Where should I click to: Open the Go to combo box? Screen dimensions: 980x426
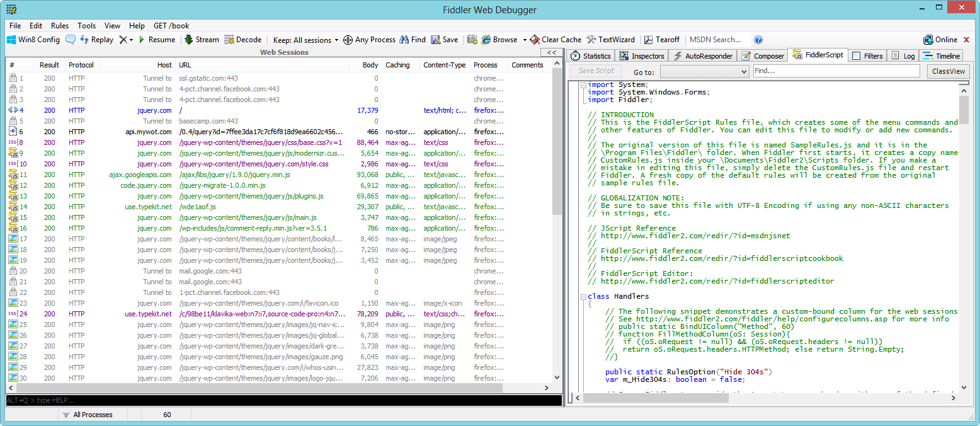tap(704, 72)
